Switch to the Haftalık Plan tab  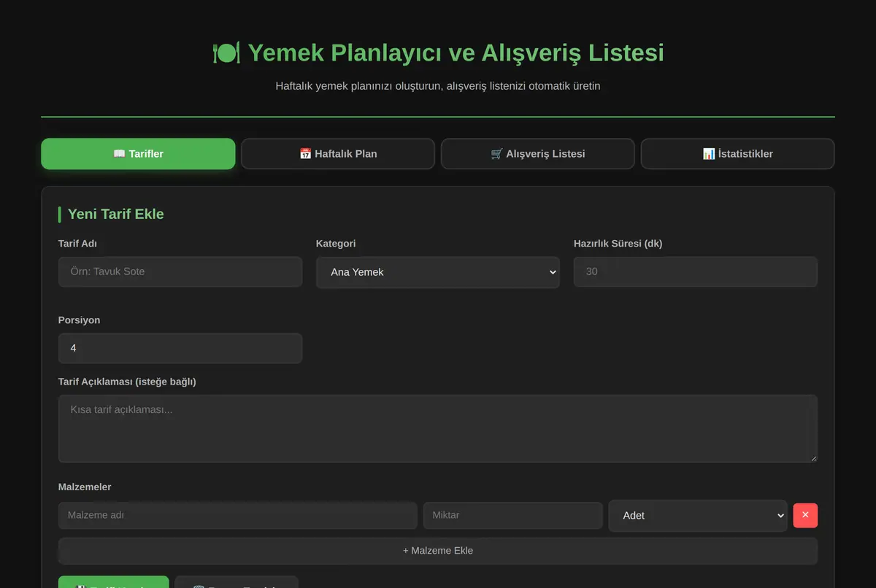coord(338,154)
